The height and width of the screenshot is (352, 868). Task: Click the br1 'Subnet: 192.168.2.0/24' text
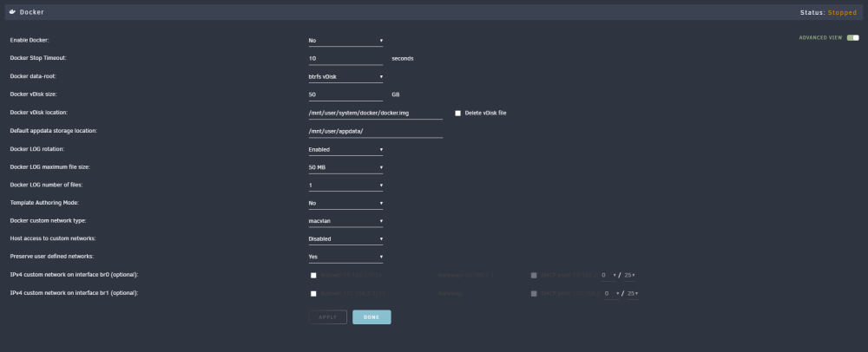point(352,293)
